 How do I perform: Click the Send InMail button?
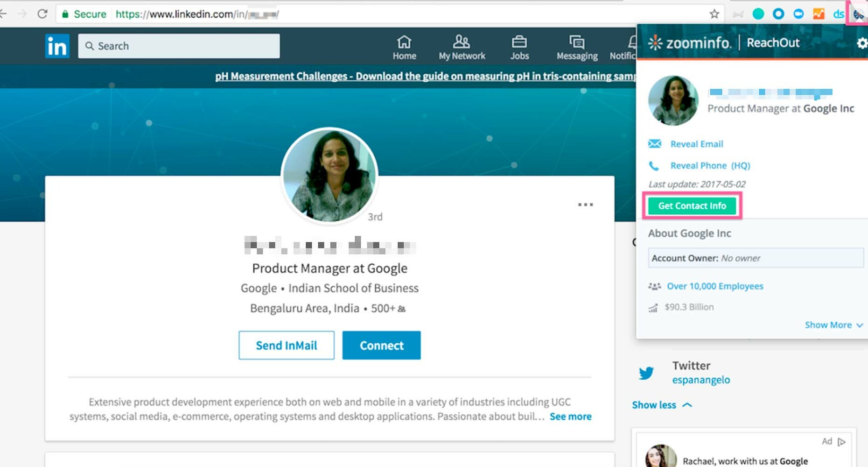pos(287,345)
